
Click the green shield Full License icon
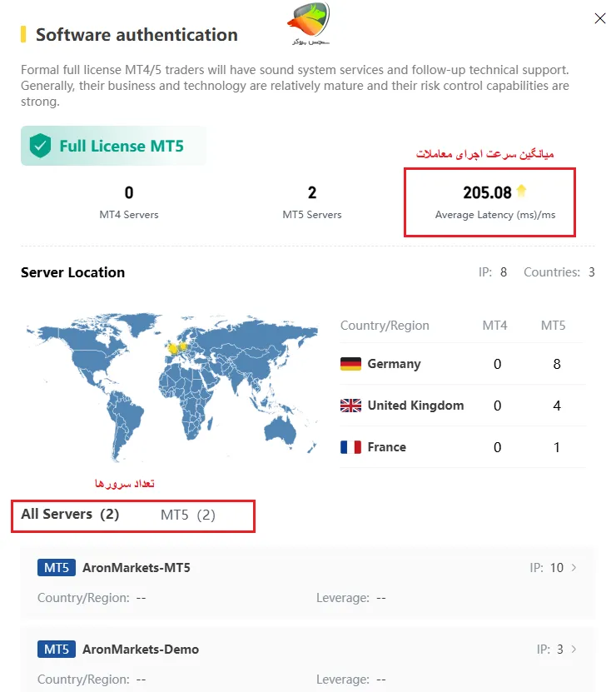click(x=40, y=147)
